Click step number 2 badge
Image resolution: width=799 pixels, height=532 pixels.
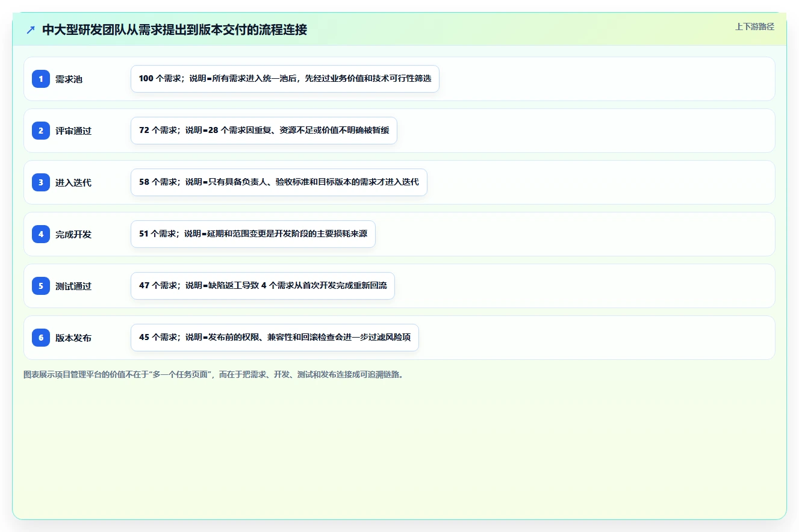tap(41, 131)
